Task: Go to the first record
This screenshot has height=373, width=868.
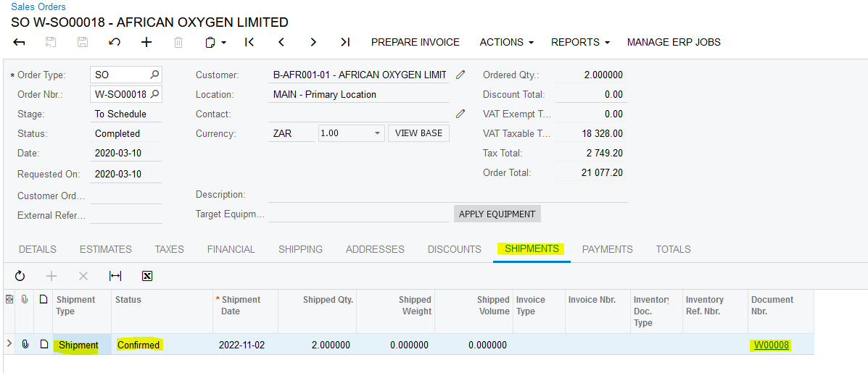Action: [x=249, y=42]
